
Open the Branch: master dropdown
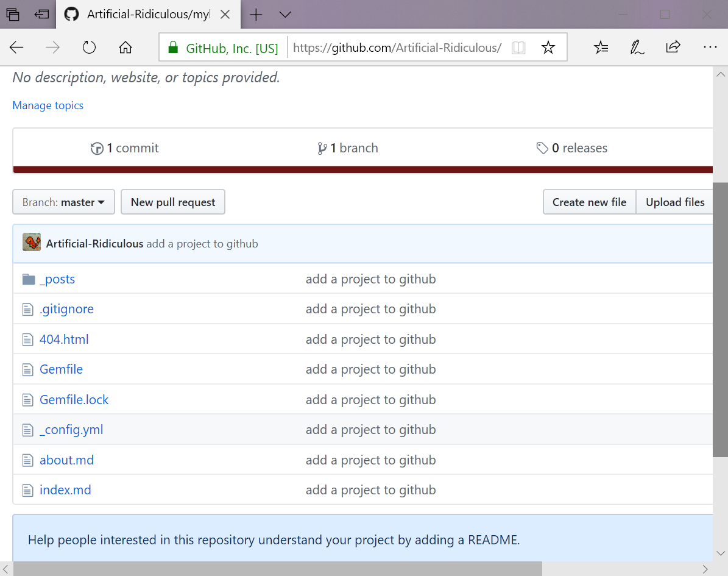tap(63, 202)
